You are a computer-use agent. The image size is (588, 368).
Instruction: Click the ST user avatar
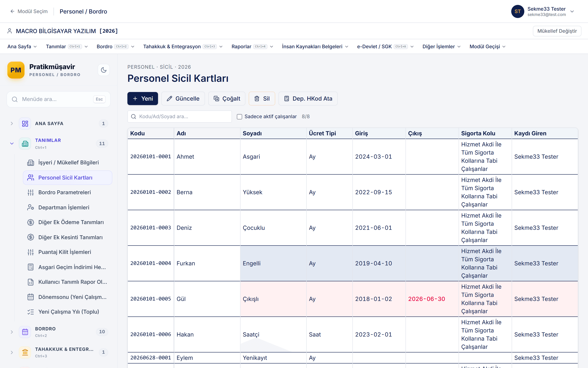(x=518, y=11)
